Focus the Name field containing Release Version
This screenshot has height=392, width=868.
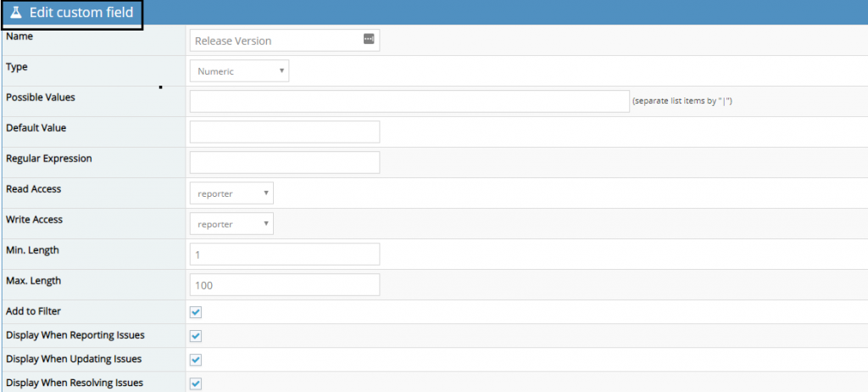275,41
